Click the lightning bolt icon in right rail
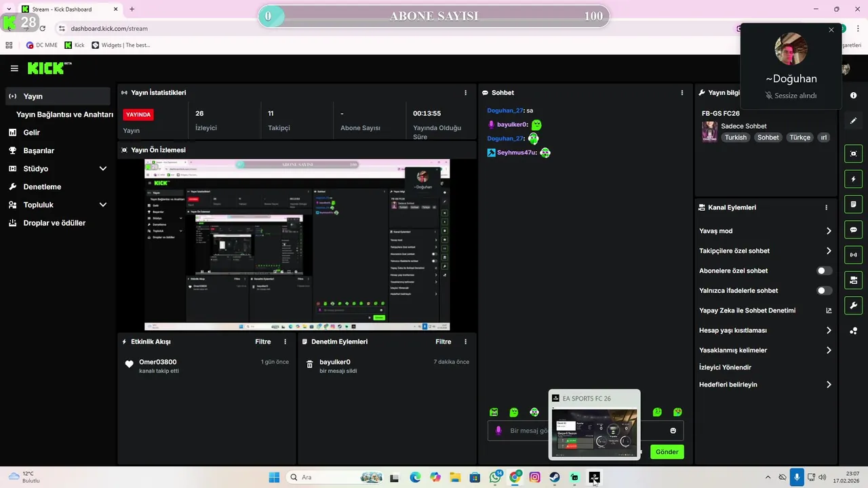868x488 pixels. click(853, 180)
